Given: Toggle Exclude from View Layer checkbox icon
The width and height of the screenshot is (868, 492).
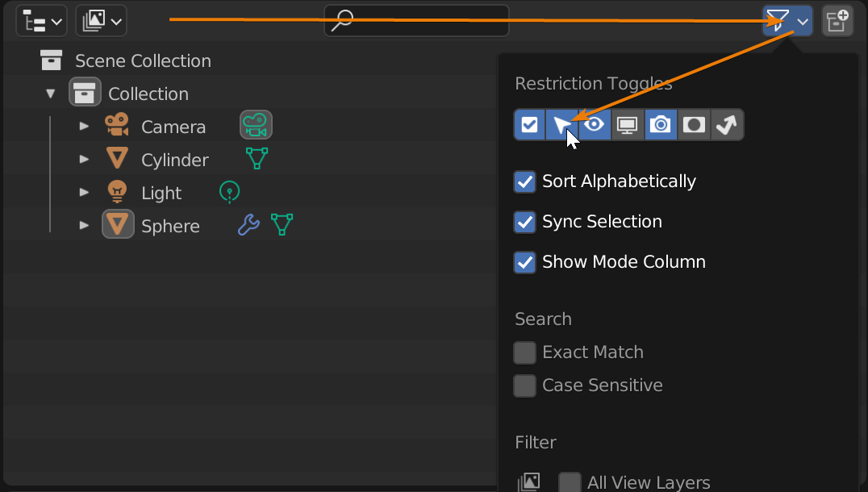Looking at the screenshot, I should point(530,125).
